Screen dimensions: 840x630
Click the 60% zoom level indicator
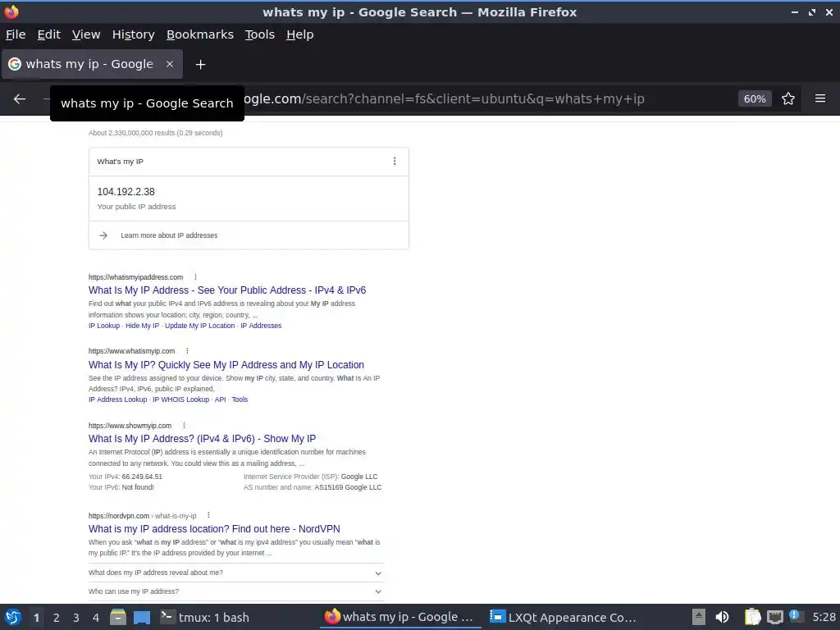pos(755,99)
